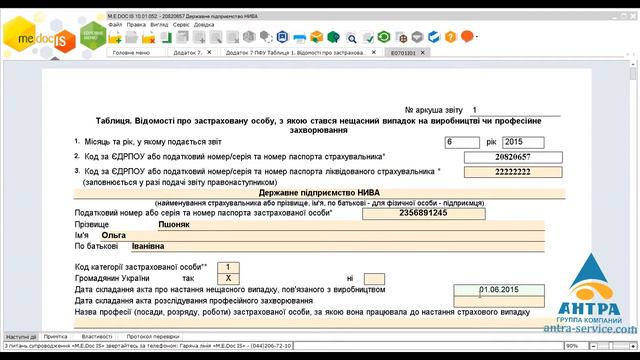The height and width of the screenshot is (360, 640).
Task: Click the accident act date field 01.06.2015
Action: 499,290
